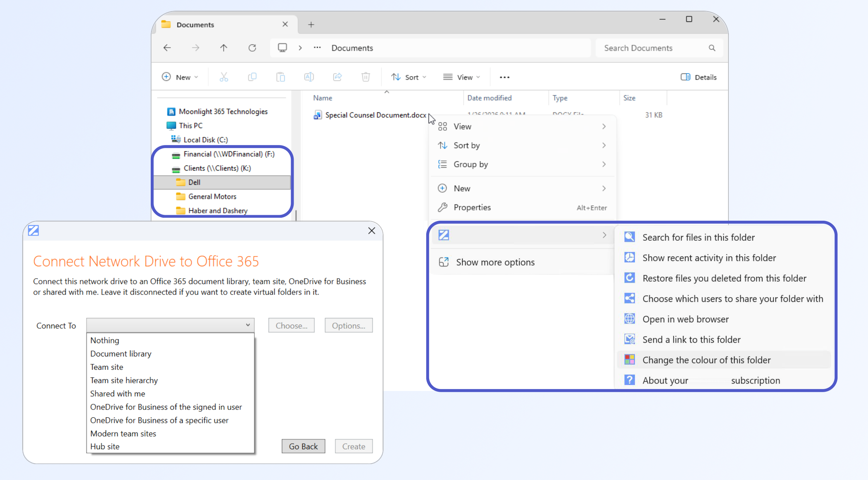
Task: Open the See more ellipsis menu
Action: point(505,77)
